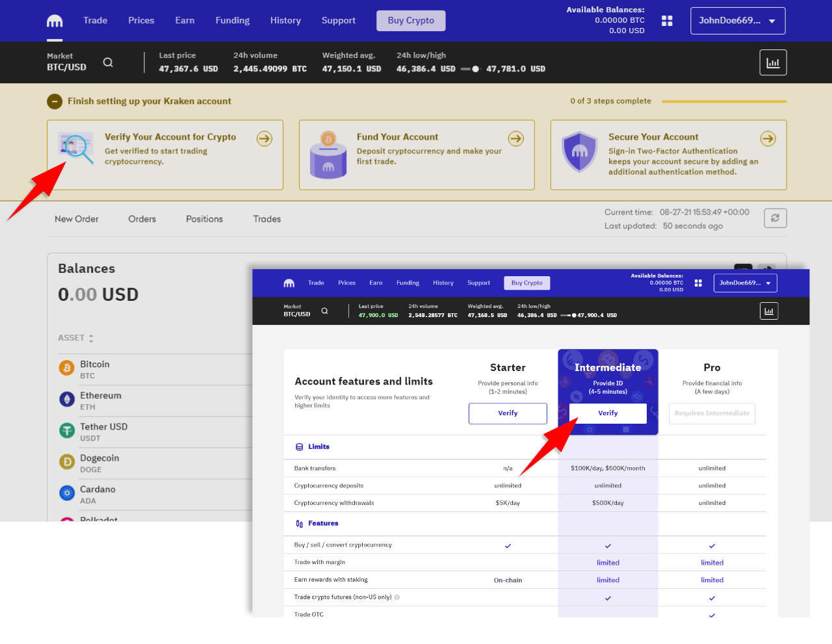Switch to Orders tab

pyautogui.click(x=142, y=219)
